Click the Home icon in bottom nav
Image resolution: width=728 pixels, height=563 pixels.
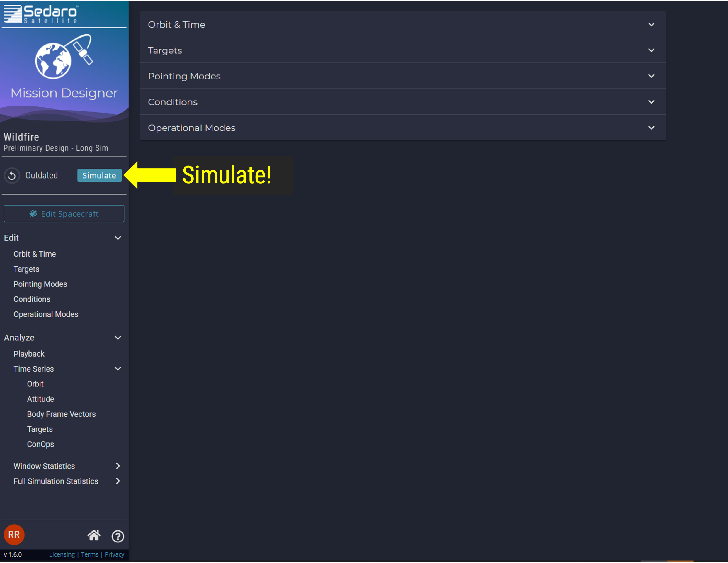point(93,536)
